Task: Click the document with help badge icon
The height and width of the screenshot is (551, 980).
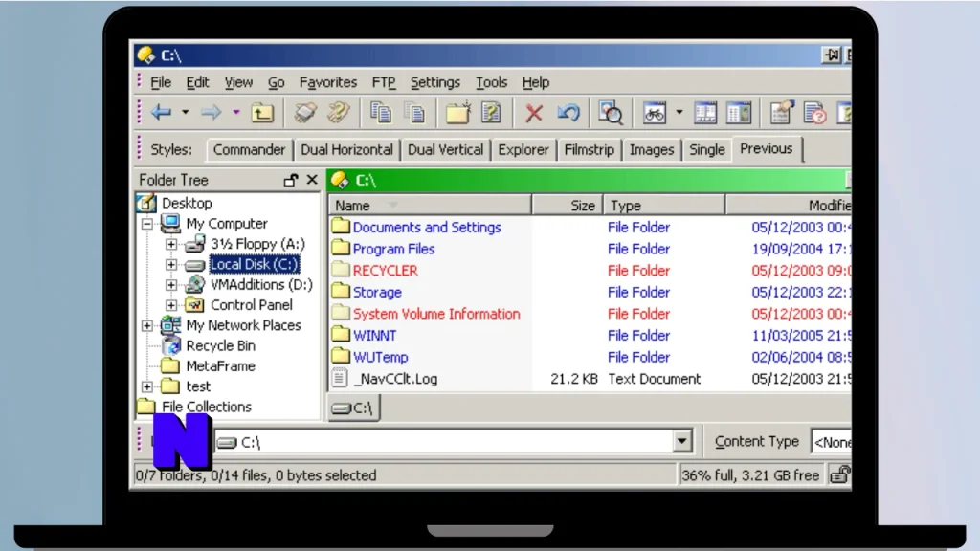Action: (815, 113)
